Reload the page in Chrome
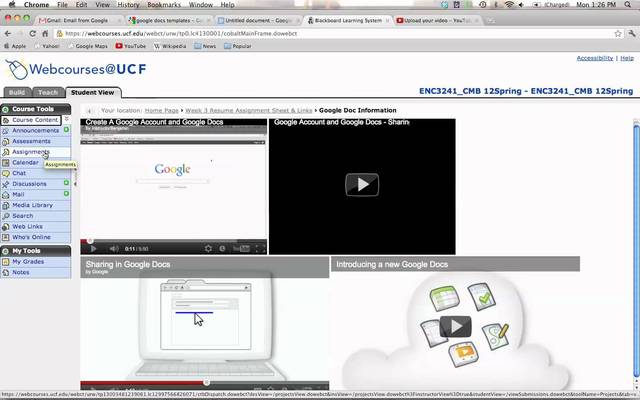 coord(32,33)
